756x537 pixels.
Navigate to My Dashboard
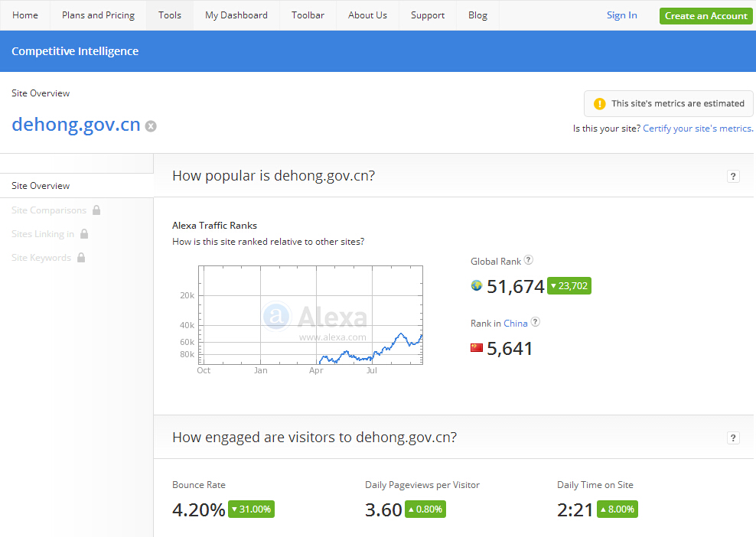(236, 15)
